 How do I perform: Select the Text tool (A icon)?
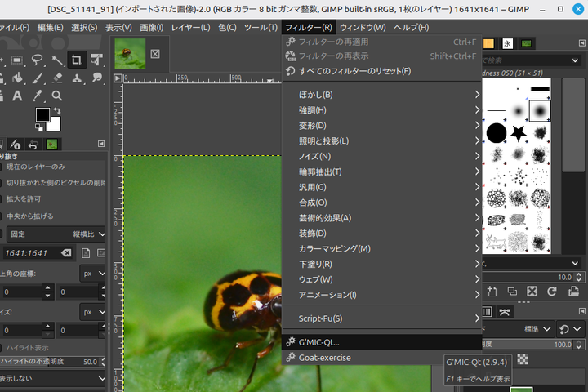(16, 96)
